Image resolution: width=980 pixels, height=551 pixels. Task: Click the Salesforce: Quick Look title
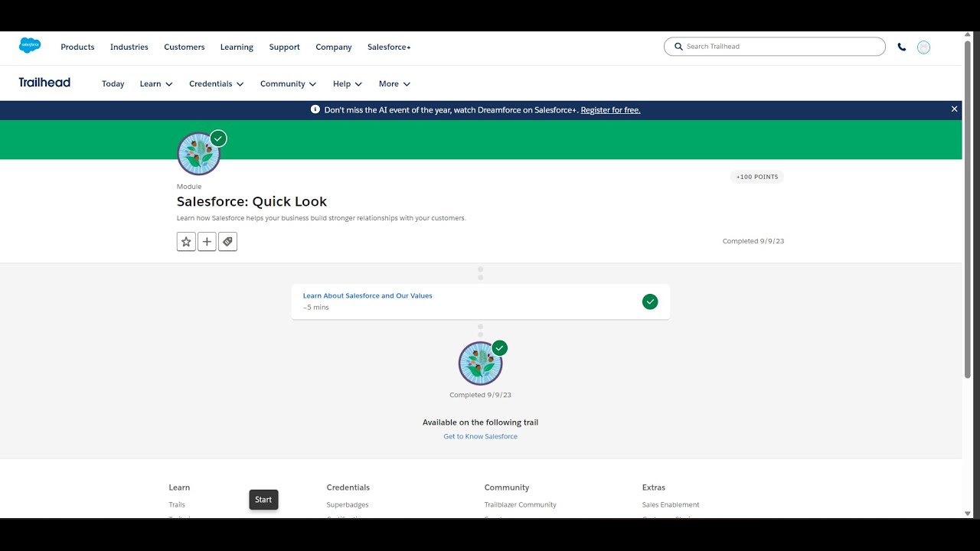(252, 201)
